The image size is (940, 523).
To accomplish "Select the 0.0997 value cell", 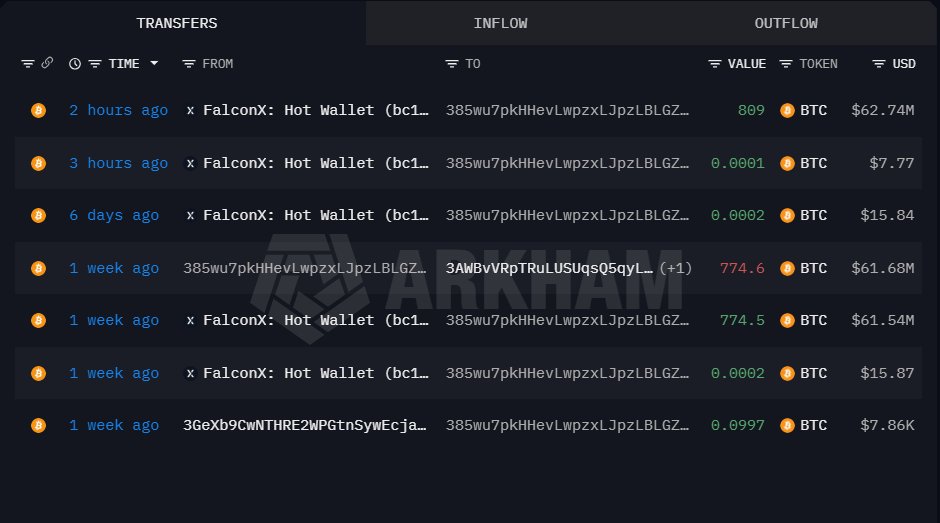I will (x=738, y=425).
